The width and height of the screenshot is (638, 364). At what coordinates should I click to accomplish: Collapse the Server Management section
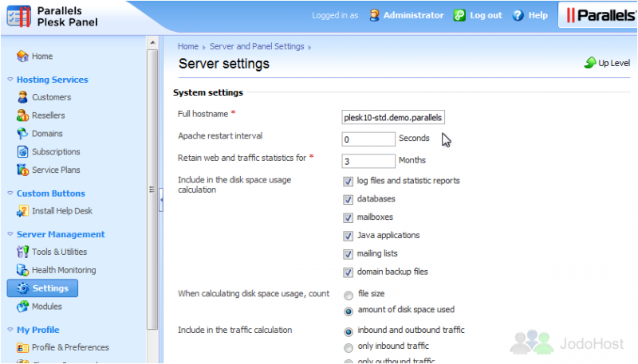[10, 234]
